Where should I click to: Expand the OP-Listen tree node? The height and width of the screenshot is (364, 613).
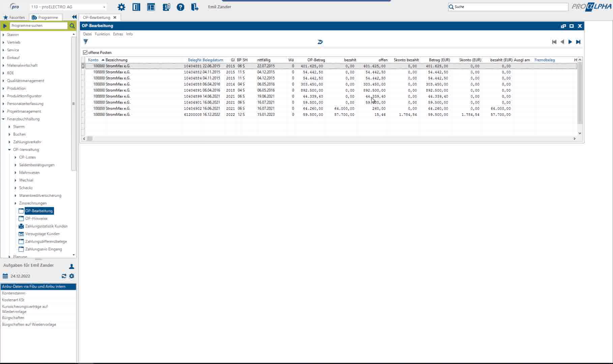[x=16, y=157]
